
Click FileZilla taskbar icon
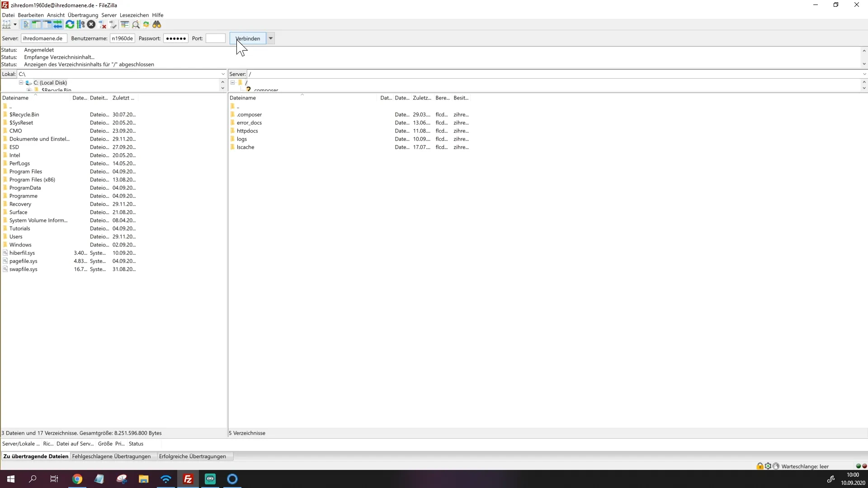[x=188, y=479]
